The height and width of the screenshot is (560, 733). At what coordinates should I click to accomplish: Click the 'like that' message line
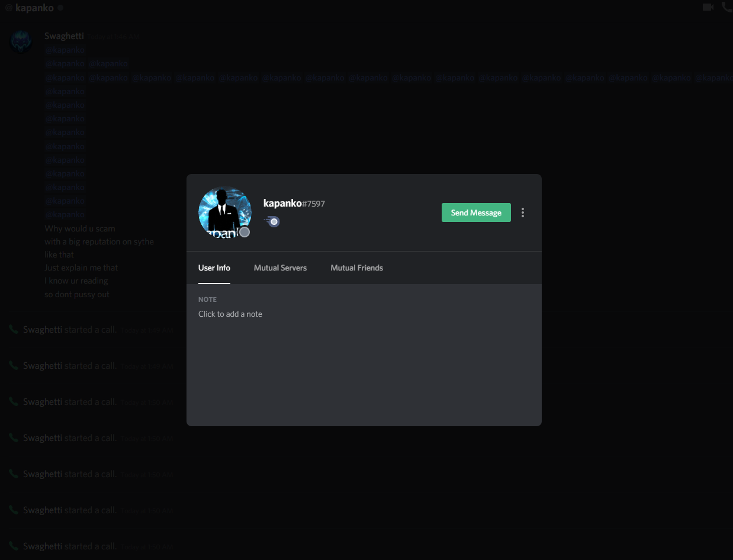(59, 255)
